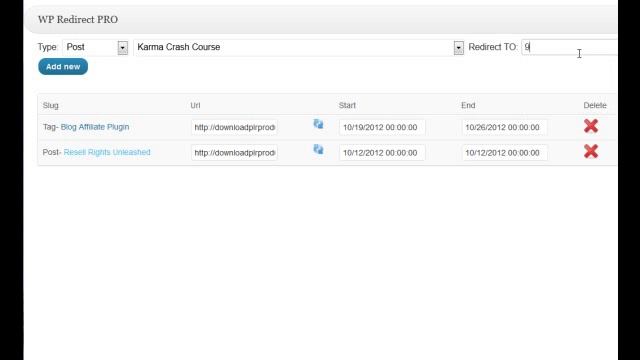Click the Url field for Blog Affiliate Plugin
Screen dimensions: 640x360
[x=234, y=127]
